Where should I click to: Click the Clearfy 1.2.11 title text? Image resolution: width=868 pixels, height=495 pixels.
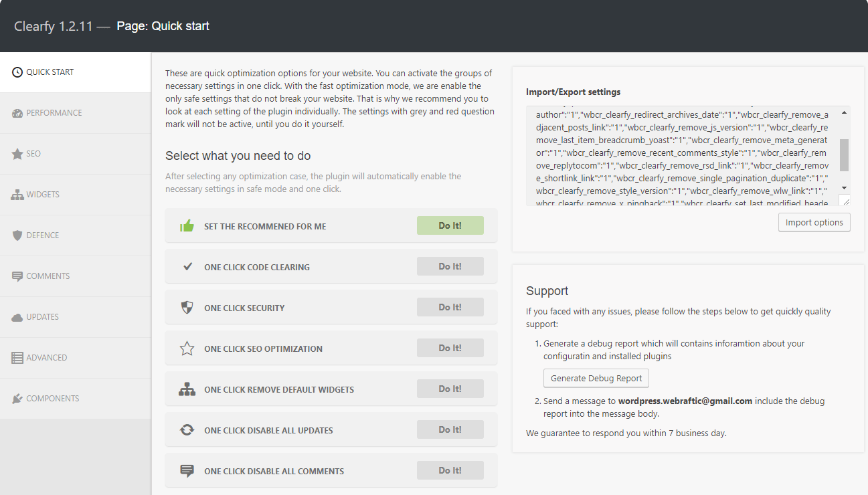tap(54, 26)
